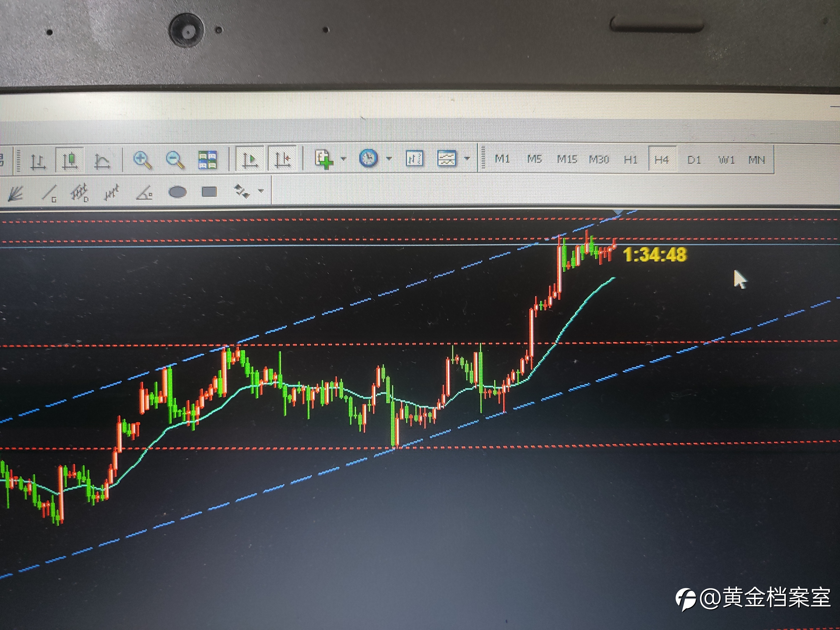The height and width of the screenshot is (630, 840).
Task: Grab the timeframes toolbar grip handle
Action: (483, 157)
